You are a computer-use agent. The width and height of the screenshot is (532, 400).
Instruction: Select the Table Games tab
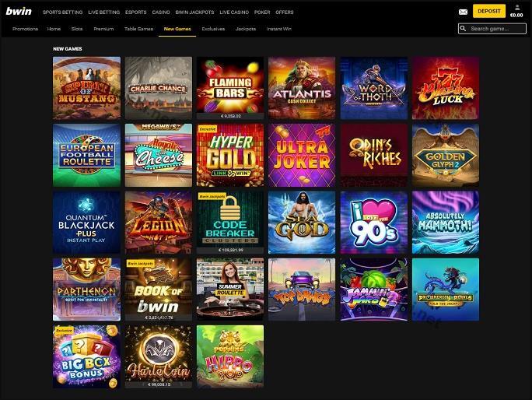[x=138, y=29]
